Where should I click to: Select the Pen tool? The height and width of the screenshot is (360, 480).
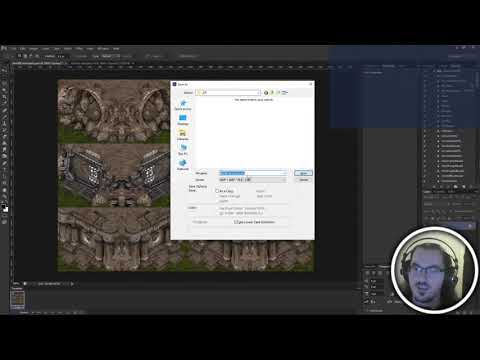pos(4,163)
